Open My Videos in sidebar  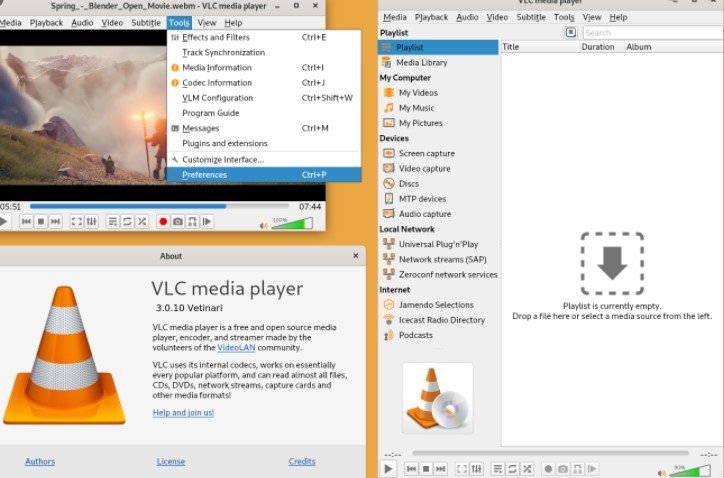pos(438,93)
